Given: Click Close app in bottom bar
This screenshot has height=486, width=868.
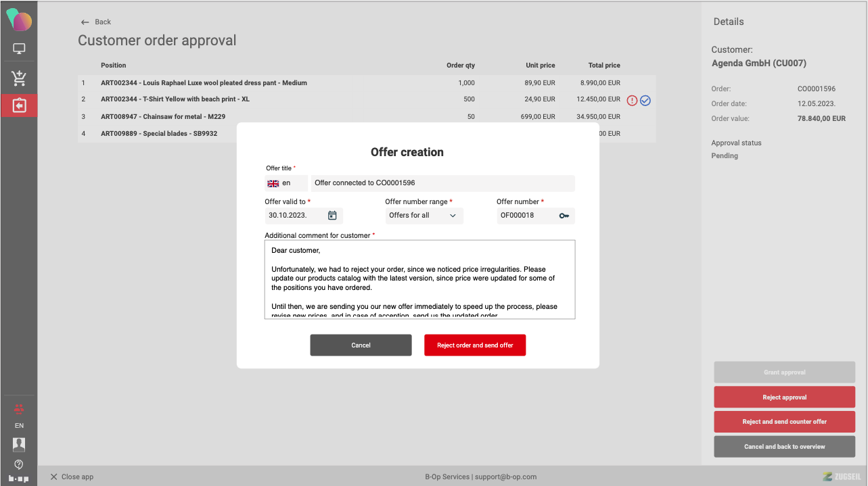Looking at the screenshot, I should click(72, 477).
